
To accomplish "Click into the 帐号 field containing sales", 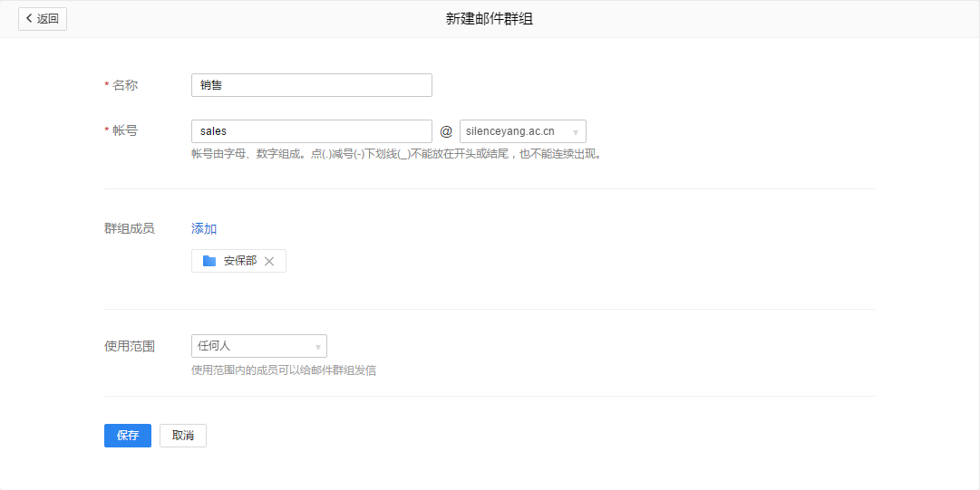I will pos(312,131).
